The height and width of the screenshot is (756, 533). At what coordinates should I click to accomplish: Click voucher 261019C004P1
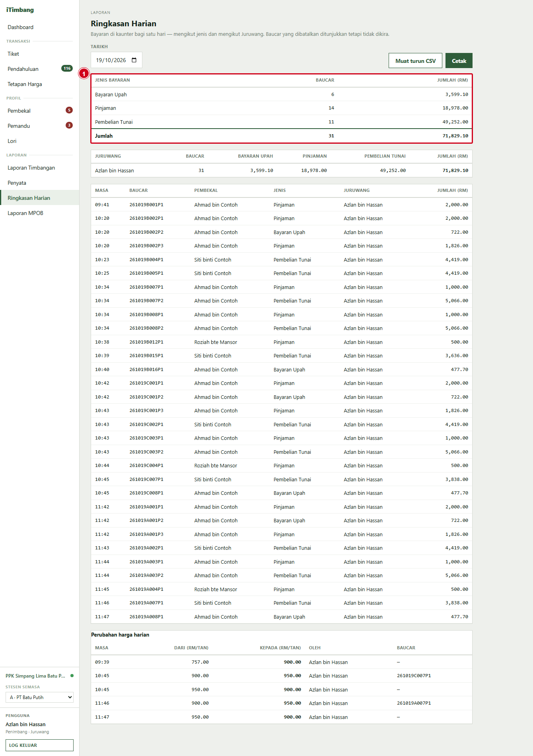click(x=146, y=465)
